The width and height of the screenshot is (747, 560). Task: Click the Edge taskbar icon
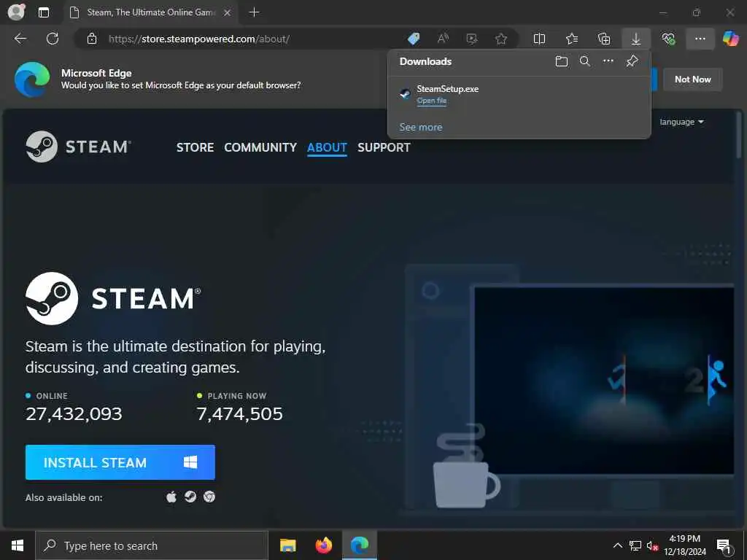(x=360, y=545)
